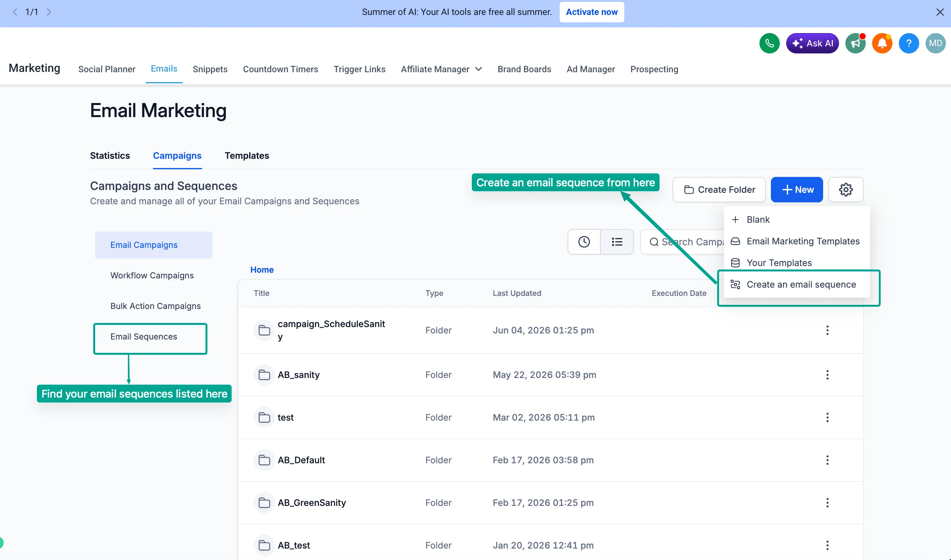Open the test folder
This screenshot has height=560, width=951.
pos(285,417)
